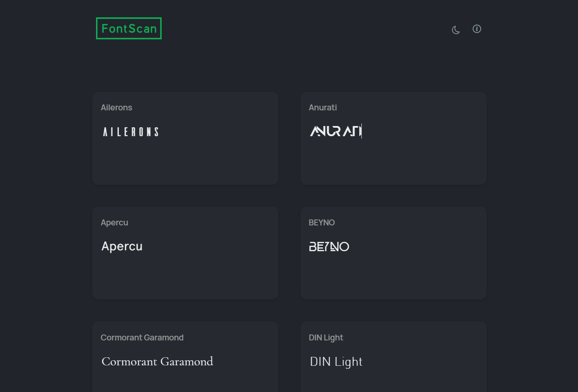Select the BEYNO font card title

pos(322,222)
